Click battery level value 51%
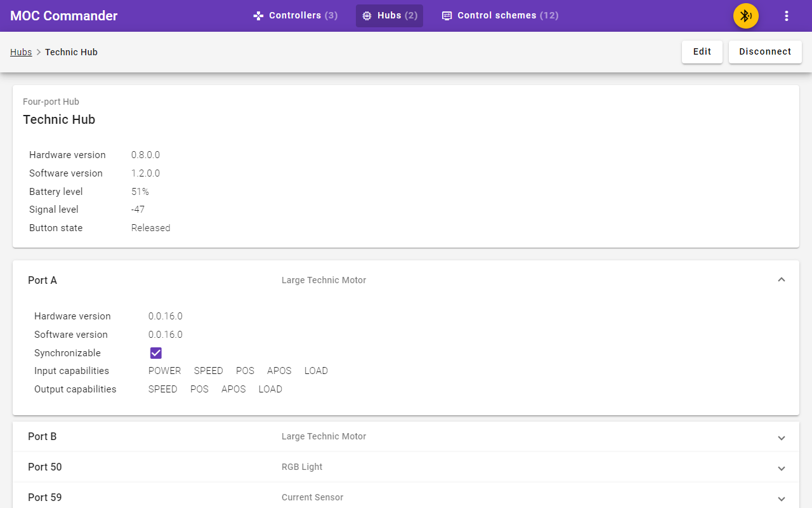 pyautogui.click(x=140, y=192)
